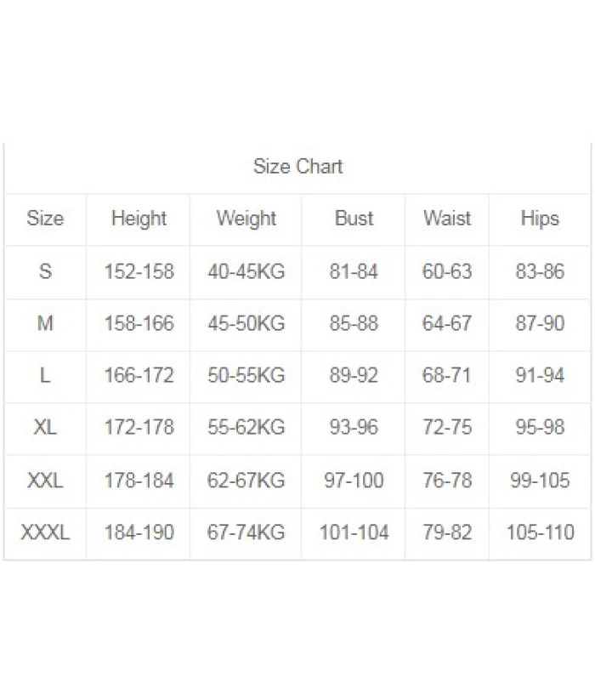Select the XL size row label
Image resolution: width=595 pixels, height=700 pixels.
(x=45, y=428)
